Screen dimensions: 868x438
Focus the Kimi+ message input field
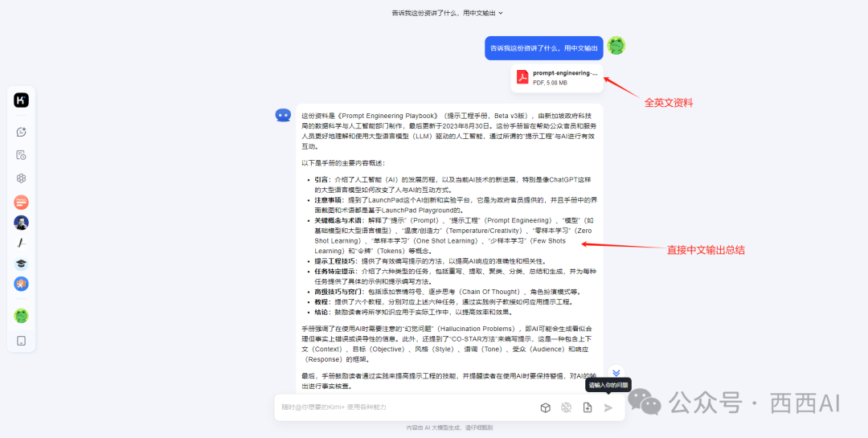(x=407, y=407)
